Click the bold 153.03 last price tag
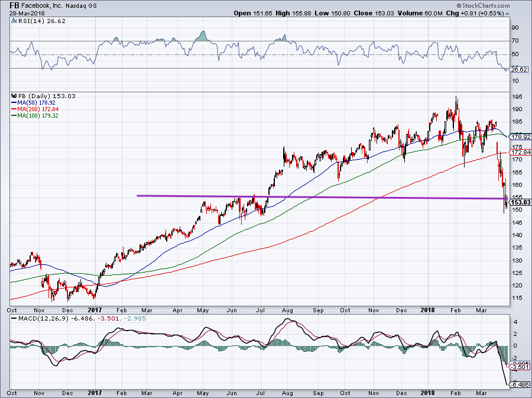 point(520,203)
